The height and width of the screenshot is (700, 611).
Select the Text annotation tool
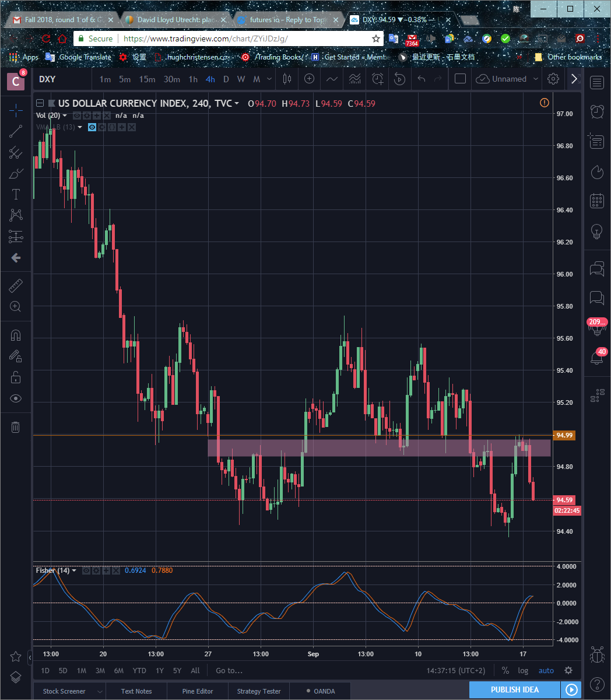[16, 194]
